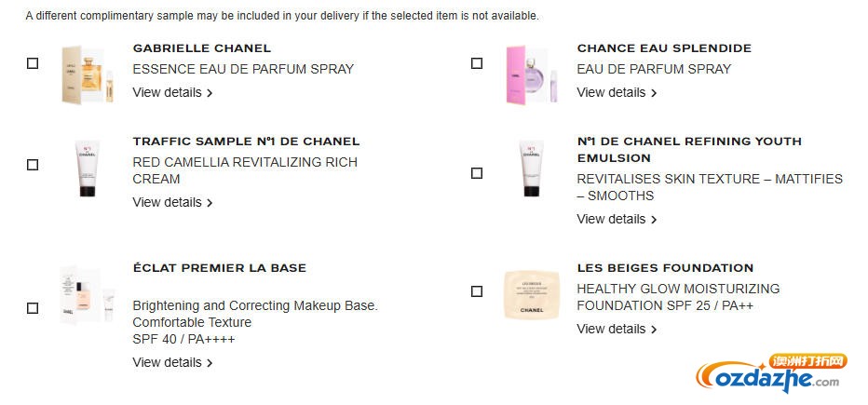This screenshot has height=405, width=868.
Task: Click the Les Beiges Foundation product title
Action: coord(665,268)
